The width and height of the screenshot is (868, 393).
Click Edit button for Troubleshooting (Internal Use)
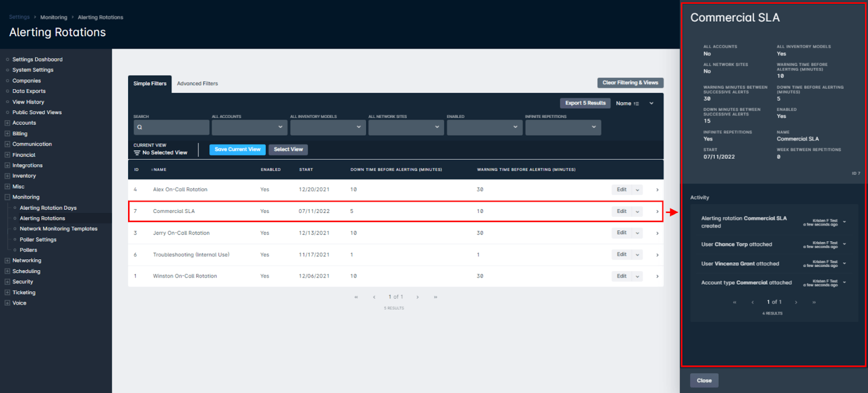pyautogui.click(x=622, y=255)
